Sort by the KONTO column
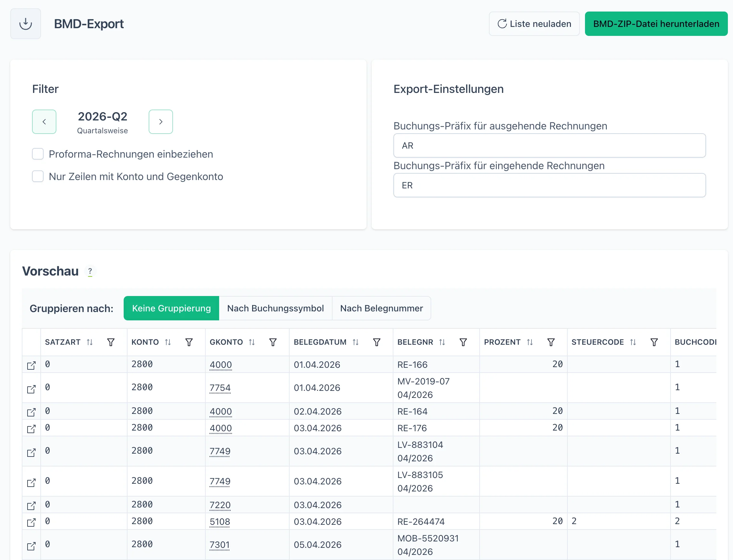Viewport: 733px width, 560px height. pos(168,342)
